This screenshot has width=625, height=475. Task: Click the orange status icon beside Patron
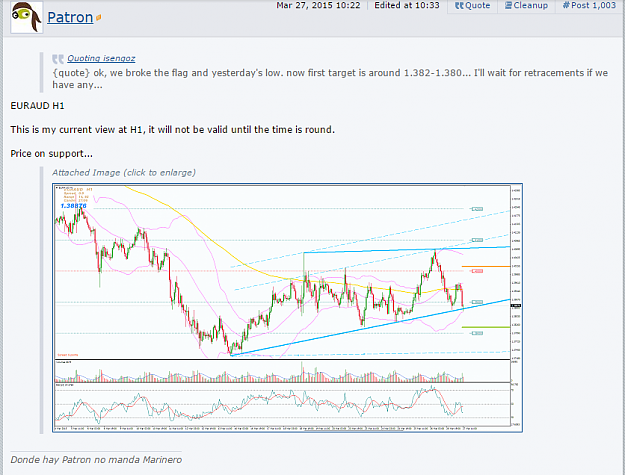pos(98,18)
